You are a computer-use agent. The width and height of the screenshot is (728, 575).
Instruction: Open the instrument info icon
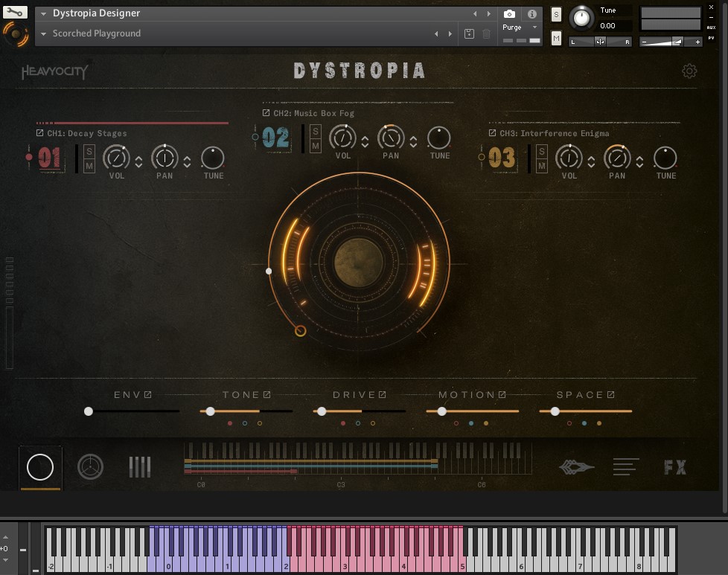pos(531,14)
